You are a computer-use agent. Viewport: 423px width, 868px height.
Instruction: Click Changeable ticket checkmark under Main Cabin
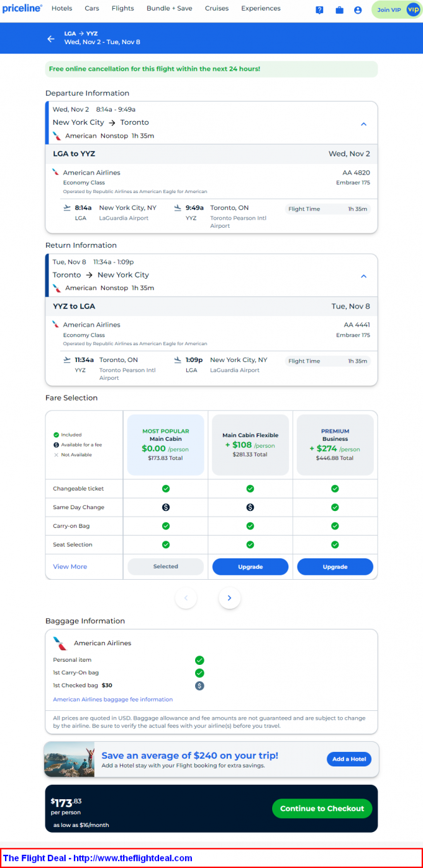tap(165, 488)
